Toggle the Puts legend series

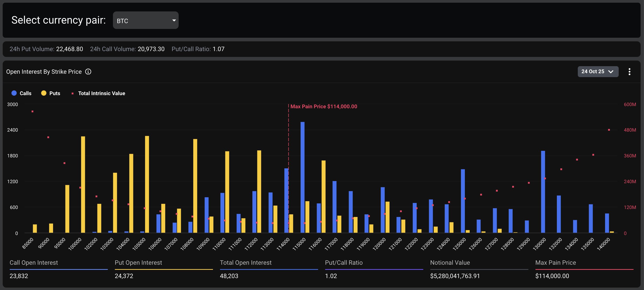click(x=55, y=93)
